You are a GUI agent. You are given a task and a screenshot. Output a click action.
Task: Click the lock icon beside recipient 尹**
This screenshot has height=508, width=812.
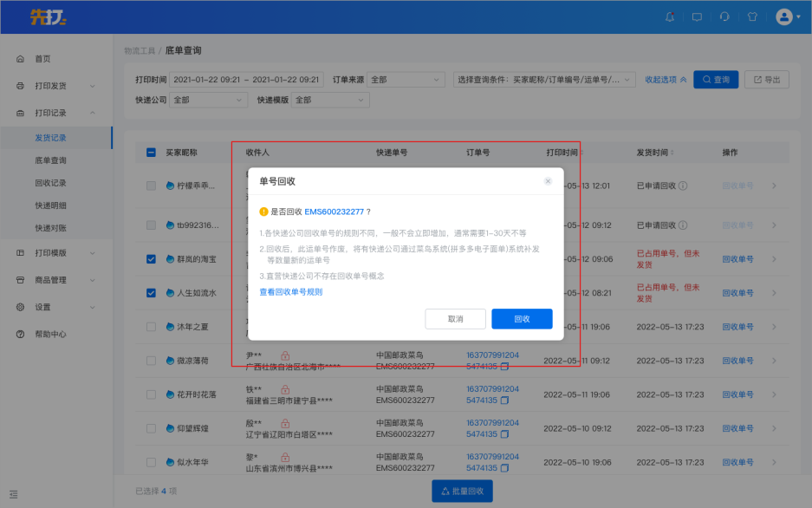pos(284,355)
